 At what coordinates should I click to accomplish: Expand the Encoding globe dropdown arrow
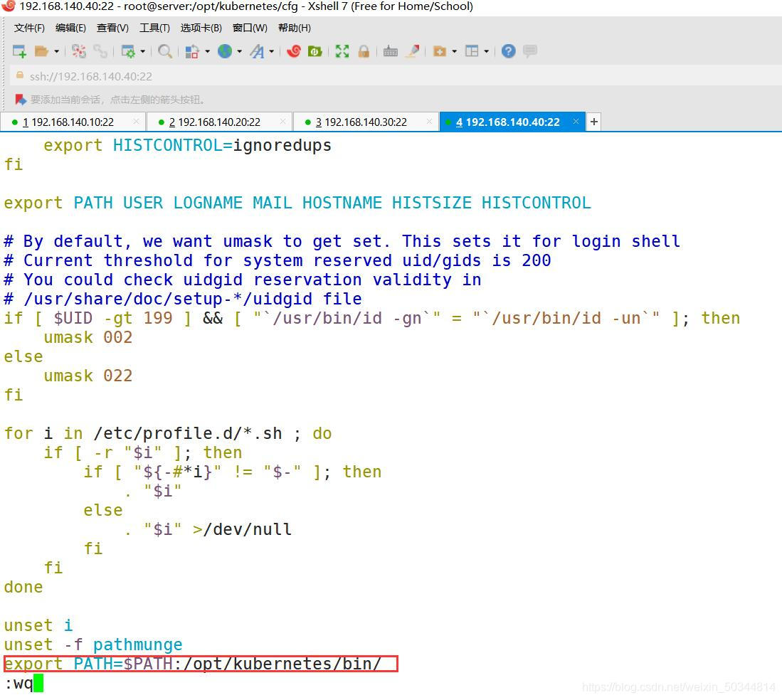[239, 51]
